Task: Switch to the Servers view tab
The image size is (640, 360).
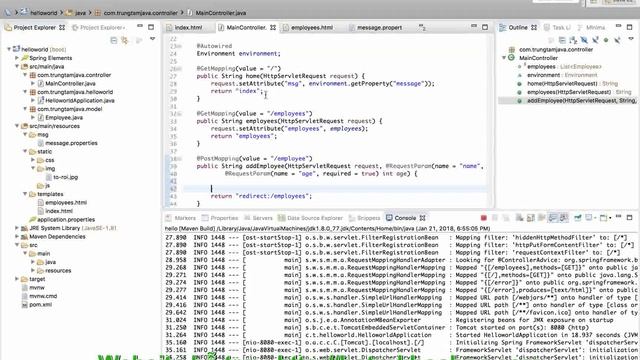Action: click(258, 218)
